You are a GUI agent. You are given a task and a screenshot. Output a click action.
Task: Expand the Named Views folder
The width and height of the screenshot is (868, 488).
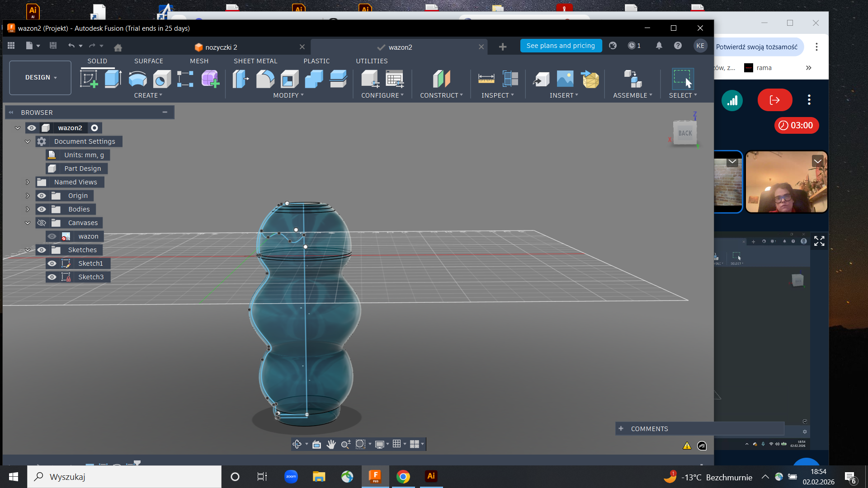click(28, 182)
